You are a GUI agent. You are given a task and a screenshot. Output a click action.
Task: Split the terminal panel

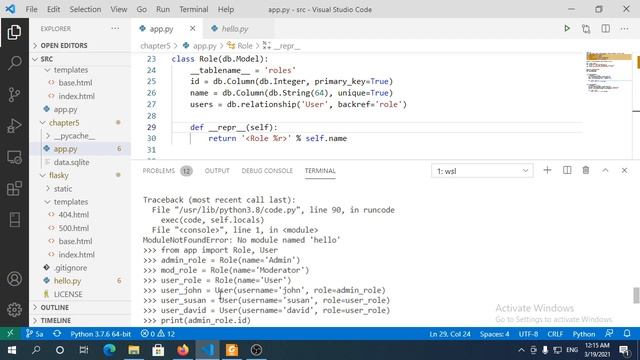pyautogui.click(x=567, y=170)
